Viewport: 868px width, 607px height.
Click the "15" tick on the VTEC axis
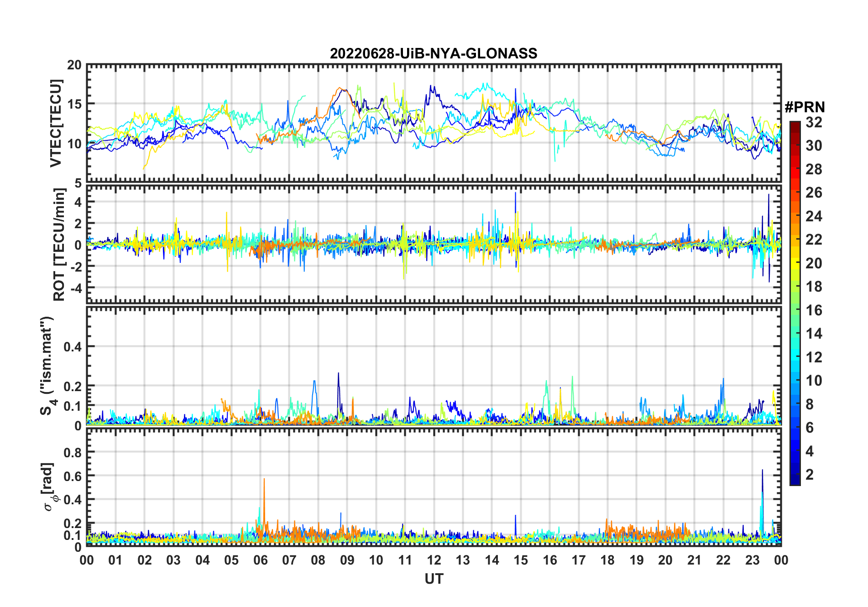point(74,104)
